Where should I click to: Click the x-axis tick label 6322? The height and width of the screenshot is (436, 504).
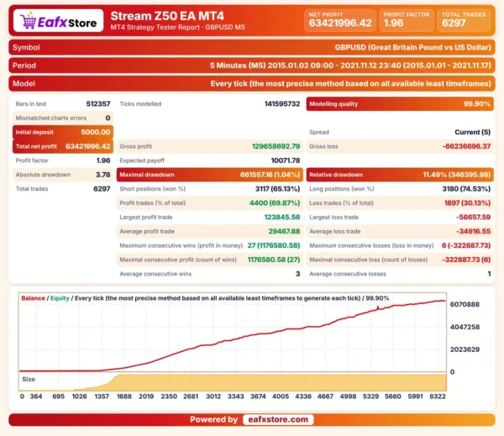point(438,397)
